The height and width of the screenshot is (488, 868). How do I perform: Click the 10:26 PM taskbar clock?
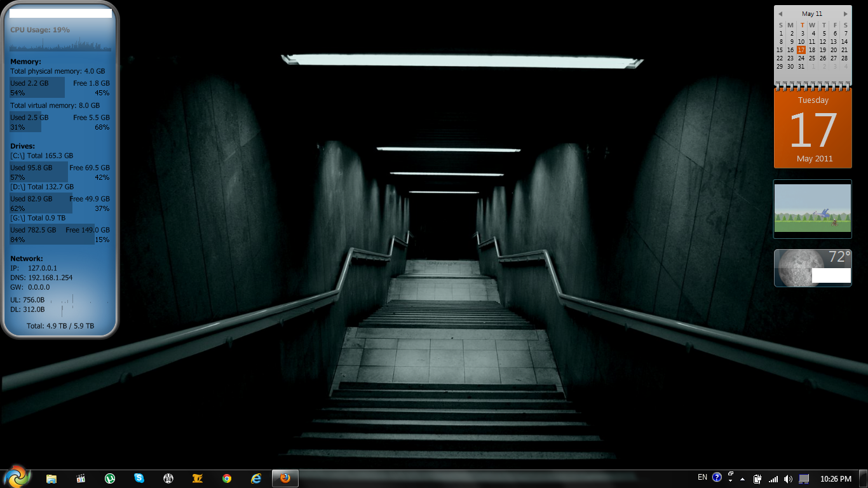point(836,479)
